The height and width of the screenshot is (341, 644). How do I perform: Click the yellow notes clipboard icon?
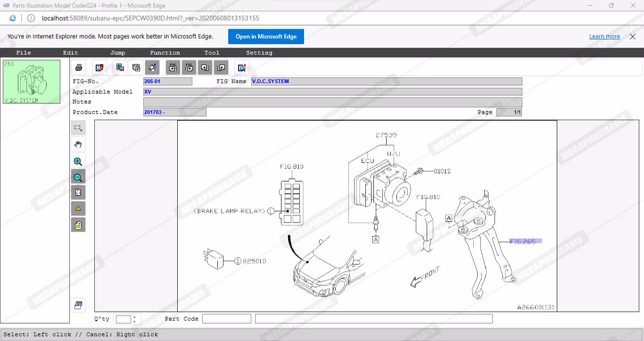tap(78, 225)
